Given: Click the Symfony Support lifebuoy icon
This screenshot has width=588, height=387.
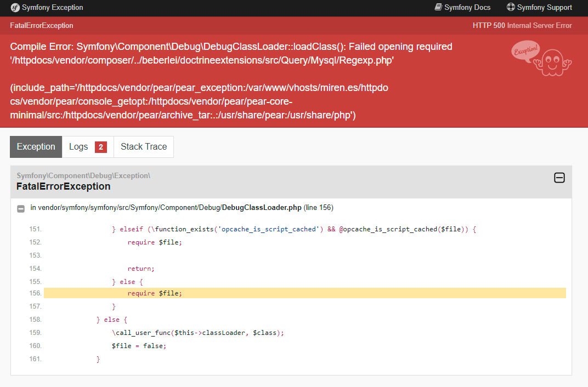Looking at the screenshot, I should 510,7.
